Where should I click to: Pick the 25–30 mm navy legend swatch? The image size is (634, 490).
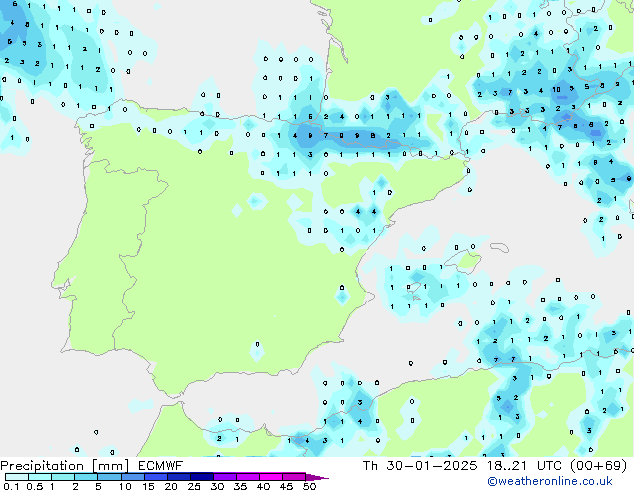[x=201, y=477]
